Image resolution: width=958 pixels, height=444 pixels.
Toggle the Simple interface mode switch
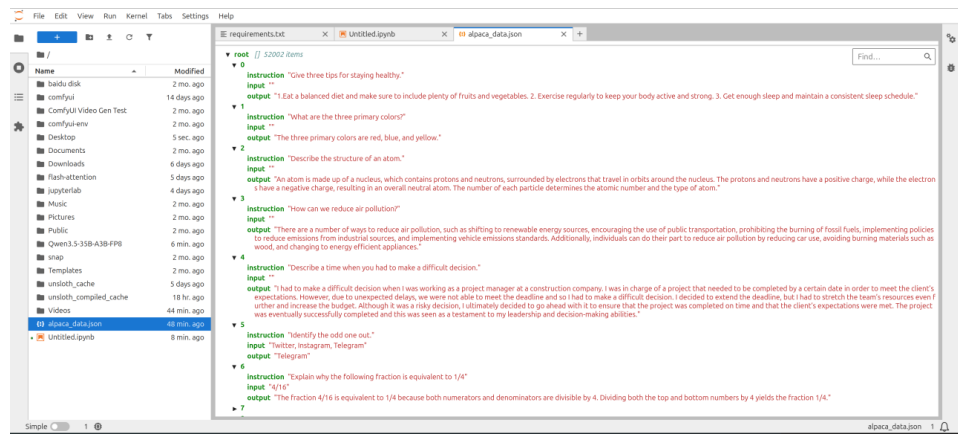pyautogui.click(x=60, y=426)
